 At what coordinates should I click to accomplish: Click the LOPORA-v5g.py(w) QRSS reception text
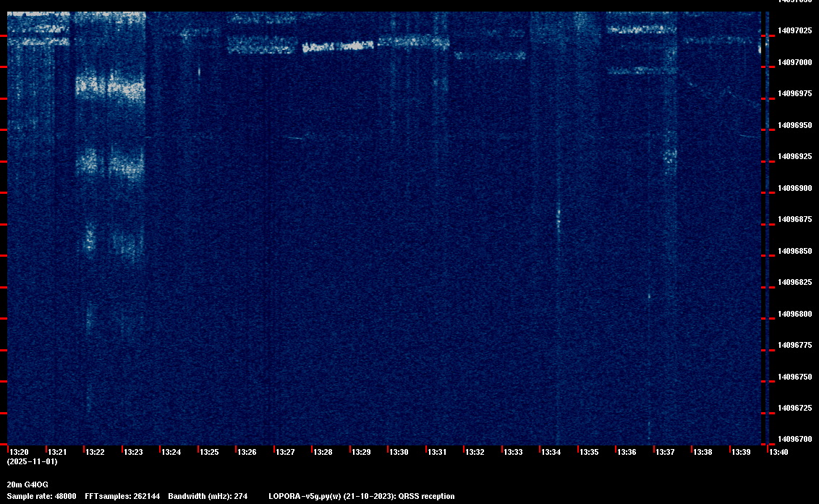click(362, 496)
